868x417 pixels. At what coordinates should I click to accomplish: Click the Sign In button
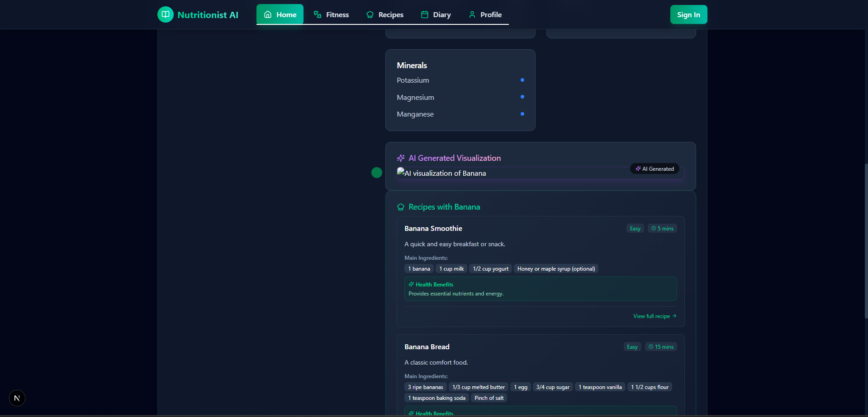point(688,14)
